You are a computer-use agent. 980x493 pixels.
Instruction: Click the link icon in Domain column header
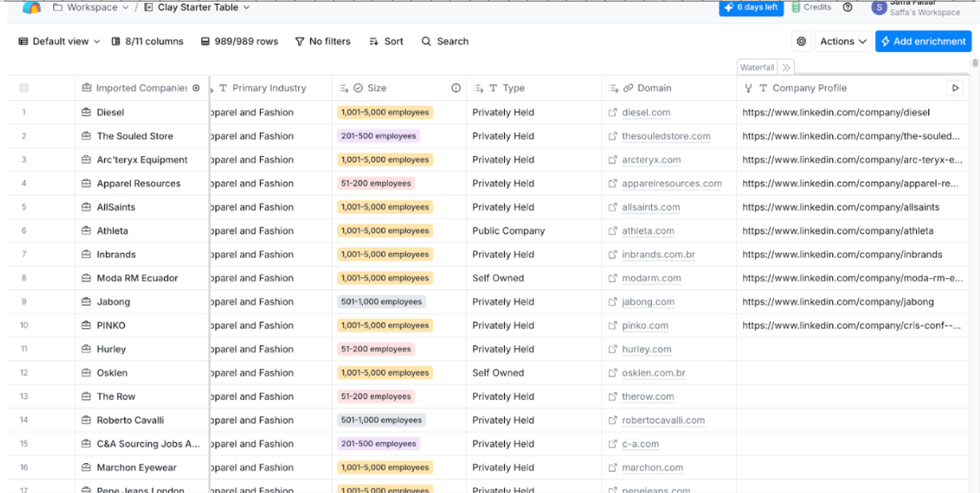pyautogui.click(x=628, y=88)
